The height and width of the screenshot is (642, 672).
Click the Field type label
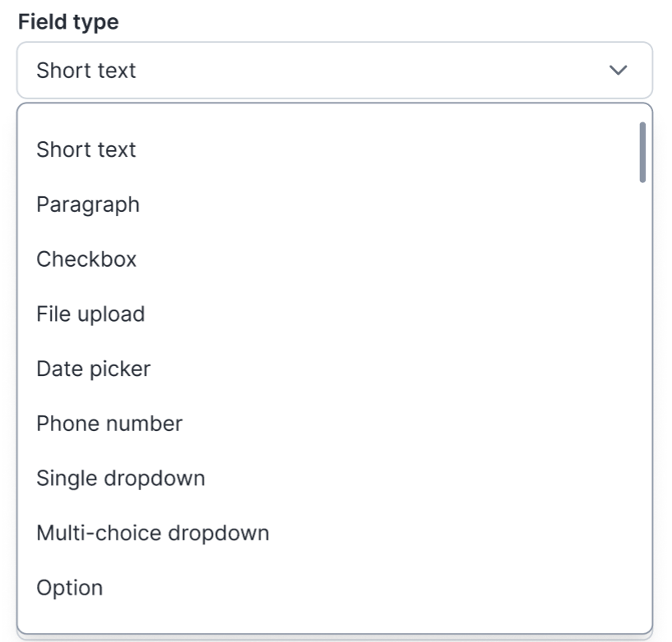68,22
